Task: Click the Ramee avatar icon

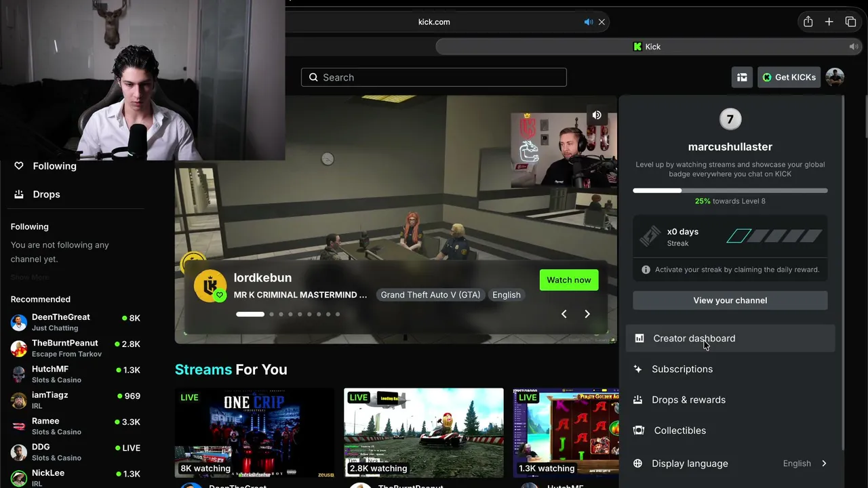Action: tap(19, 426)
